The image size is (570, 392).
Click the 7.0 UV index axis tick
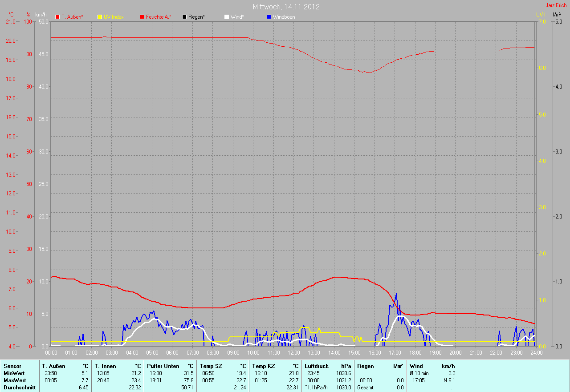(541, 21)
